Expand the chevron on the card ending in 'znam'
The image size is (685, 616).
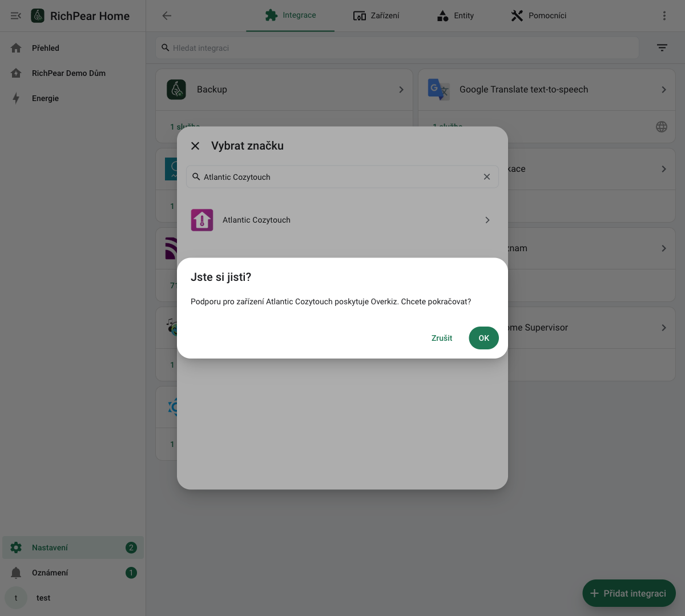click(664, 248)
